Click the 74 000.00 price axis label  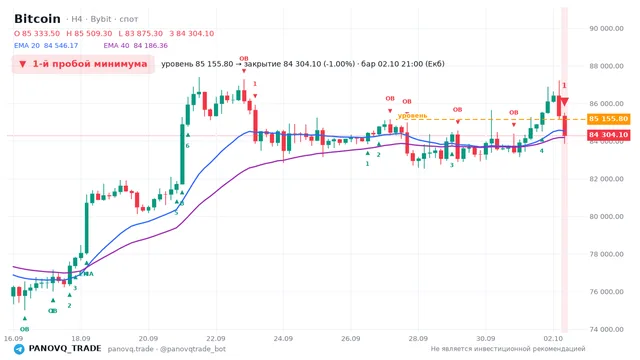coord(606,329)
